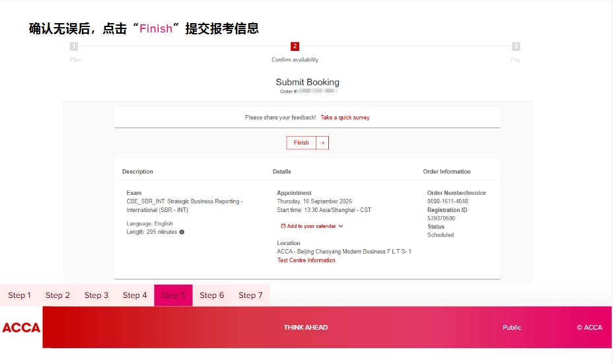Viewport: 613px width, 364px height.
Task: Click the THINK AHEAD footer text
Action: [x=306, y=327]
